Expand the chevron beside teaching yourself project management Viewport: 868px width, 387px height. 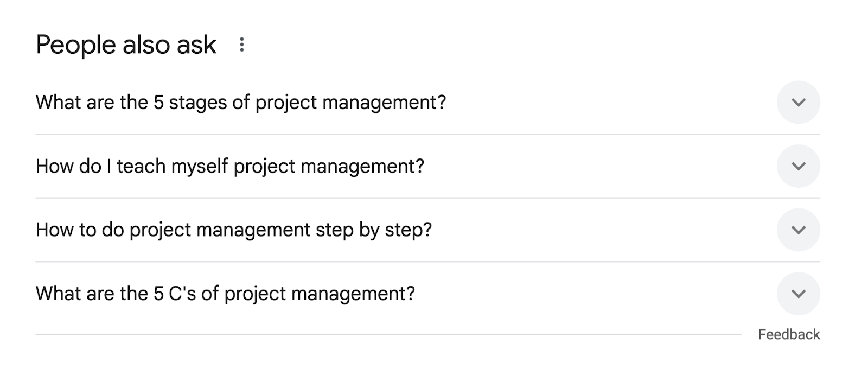pos(799,166)
